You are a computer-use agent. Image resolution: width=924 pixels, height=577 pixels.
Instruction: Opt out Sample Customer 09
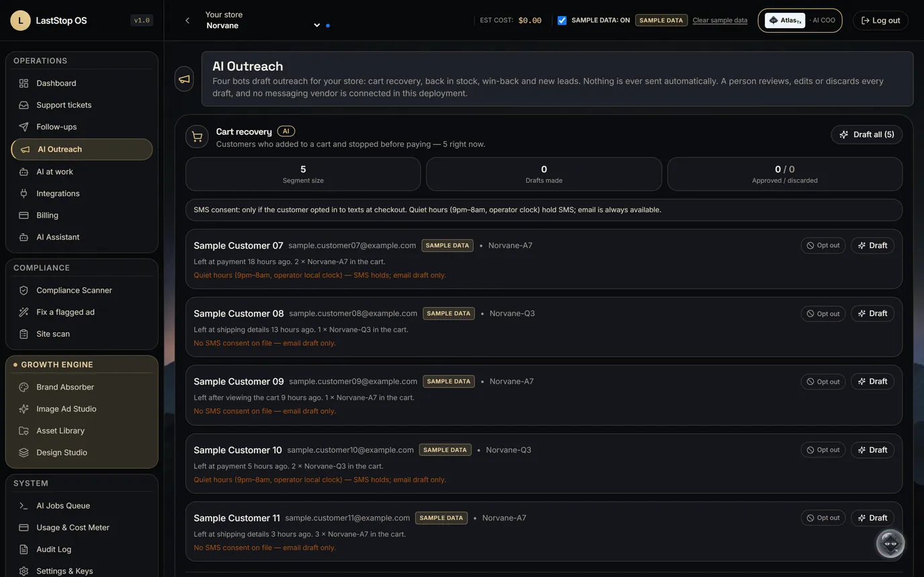coord(823,382)
